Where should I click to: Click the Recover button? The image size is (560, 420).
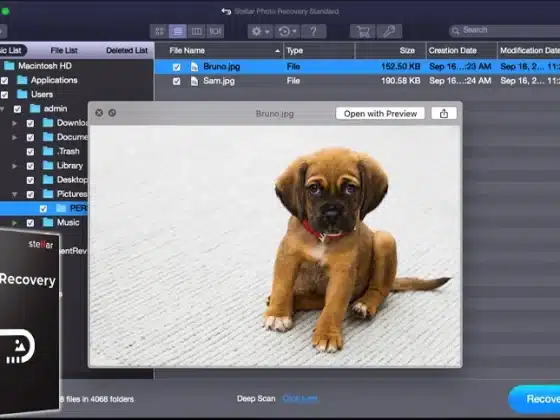(534, 399)
